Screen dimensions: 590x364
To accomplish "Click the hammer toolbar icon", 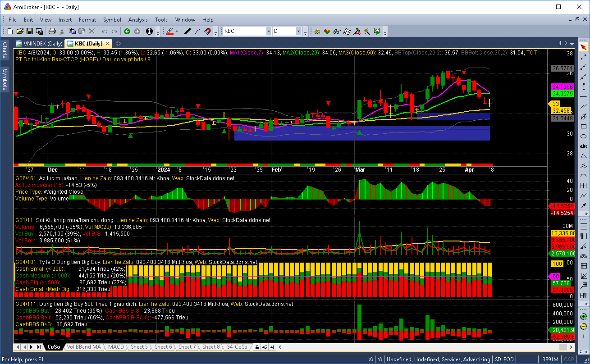I will (357, 31).
